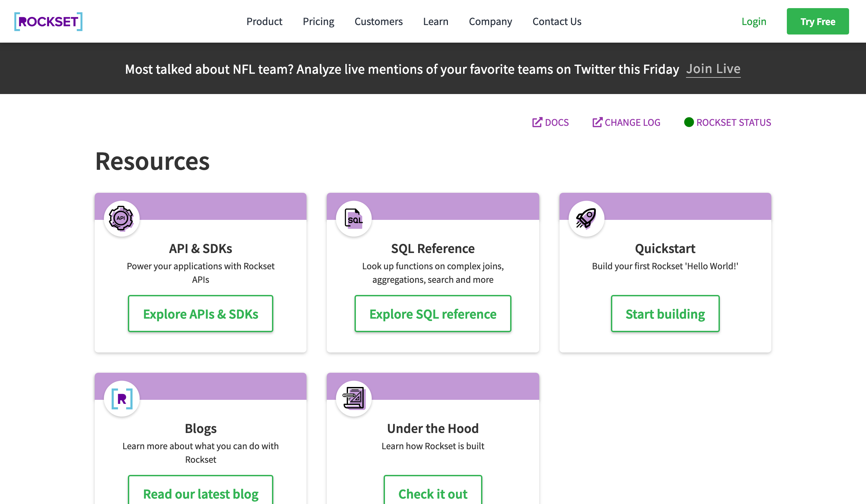Click the Try Free button

click(818, 21)
